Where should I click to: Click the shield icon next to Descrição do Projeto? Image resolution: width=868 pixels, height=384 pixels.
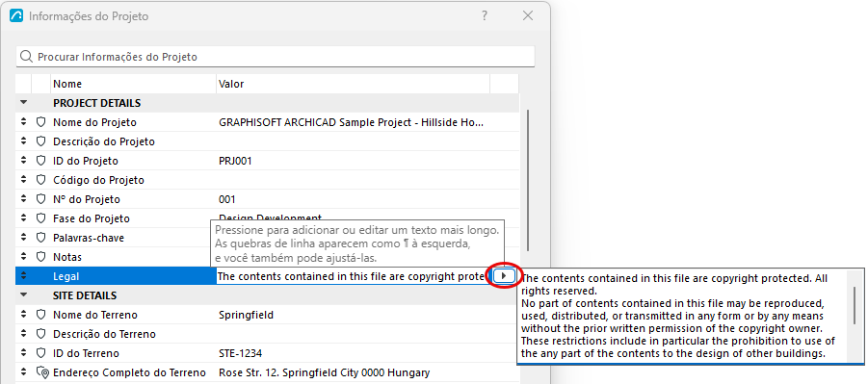point(40,141)
